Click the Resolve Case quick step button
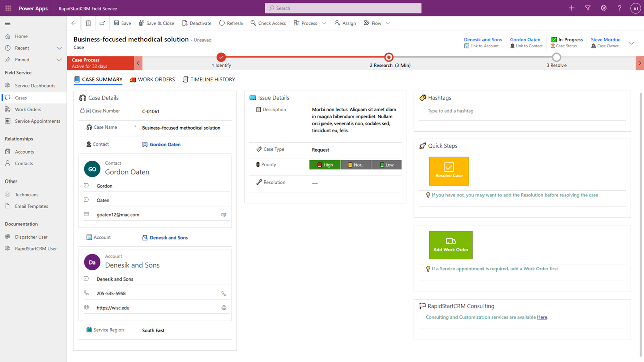 pos(449,171)
